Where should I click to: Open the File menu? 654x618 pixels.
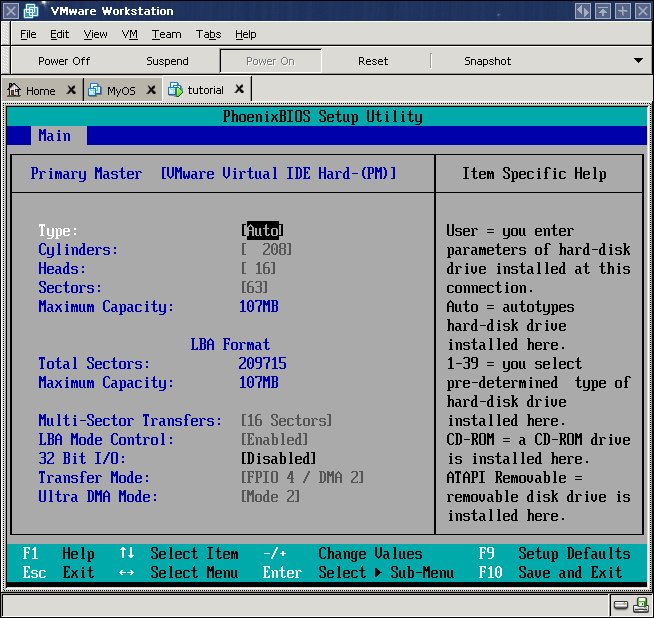coord(28,34)
